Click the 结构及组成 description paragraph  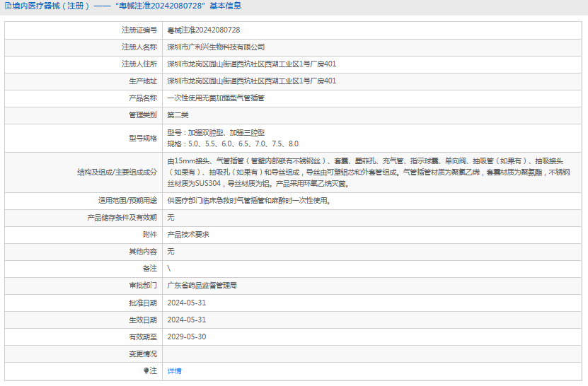coord(369,172)
